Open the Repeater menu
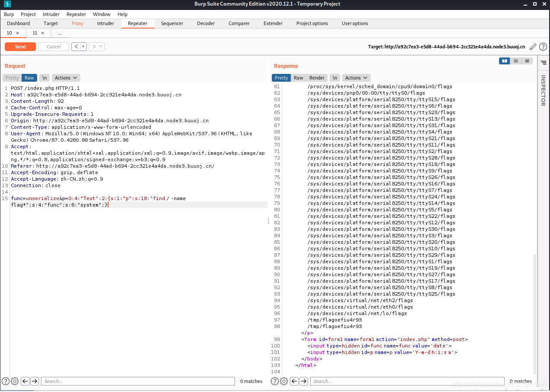Screen dimensions: 550x392 [76, 14]
